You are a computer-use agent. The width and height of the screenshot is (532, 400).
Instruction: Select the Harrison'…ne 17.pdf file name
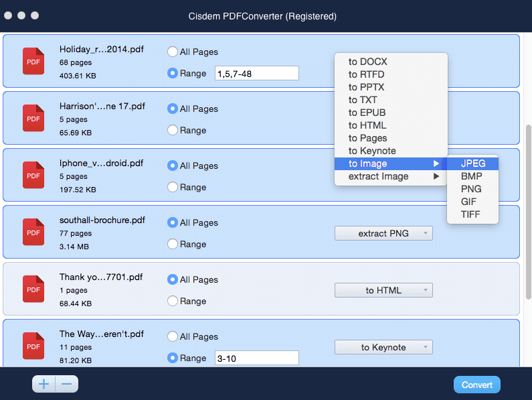[x=102, y=106]
